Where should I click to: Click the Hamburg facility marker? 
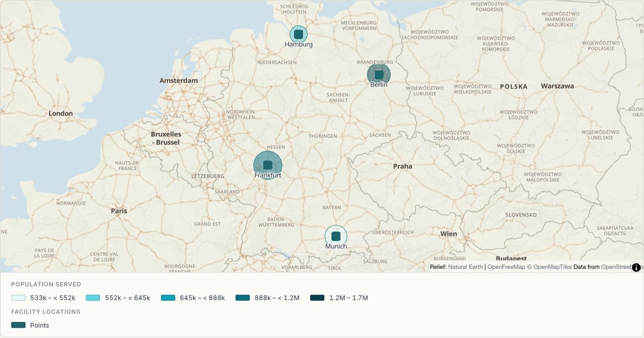click(x=299, y=34)
